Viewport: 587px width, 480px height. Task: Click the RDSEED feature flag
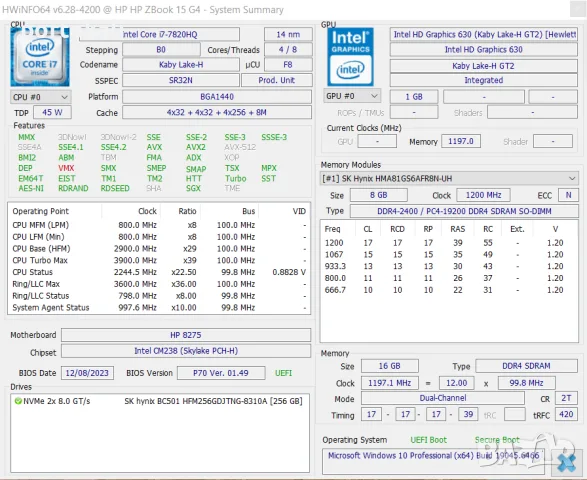[115, 188]
